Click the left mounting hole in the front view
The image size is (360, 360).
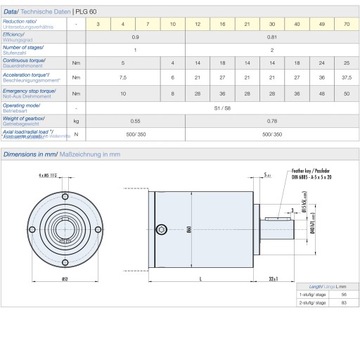(32, 229)
